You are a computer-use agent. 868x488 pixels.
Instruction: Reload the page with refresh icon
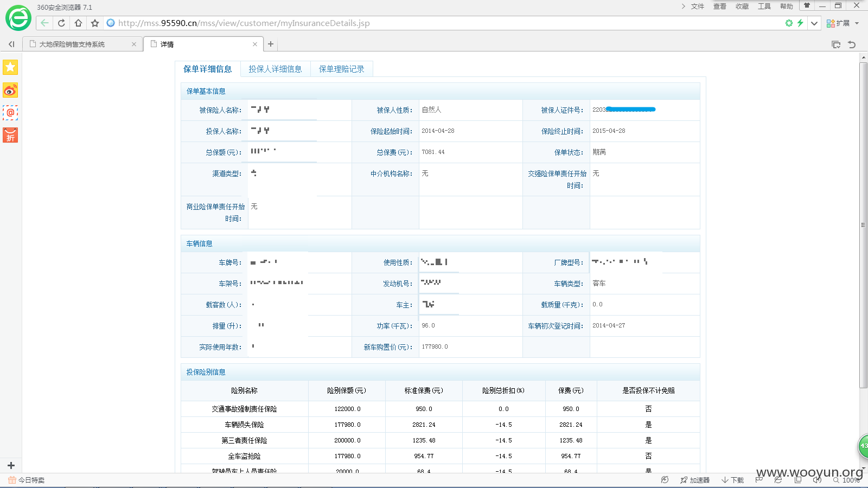pyautogui.click(x=61, y=23)
